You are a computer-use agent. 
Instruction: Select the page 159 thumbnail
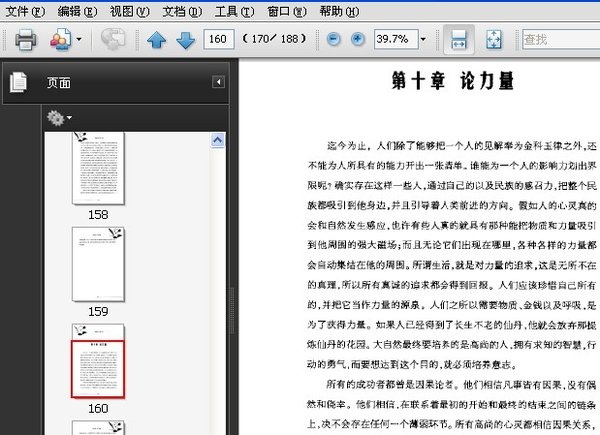97,265
